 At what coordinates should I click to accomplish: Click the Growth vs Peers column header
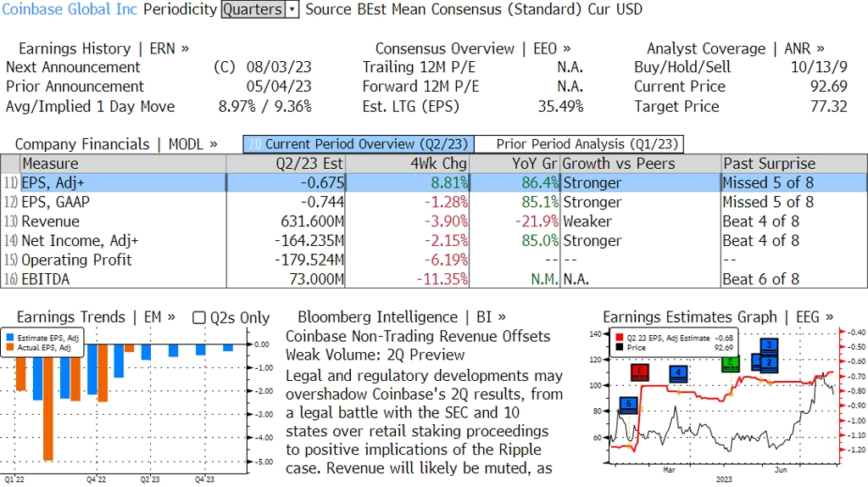pos(641,164)
